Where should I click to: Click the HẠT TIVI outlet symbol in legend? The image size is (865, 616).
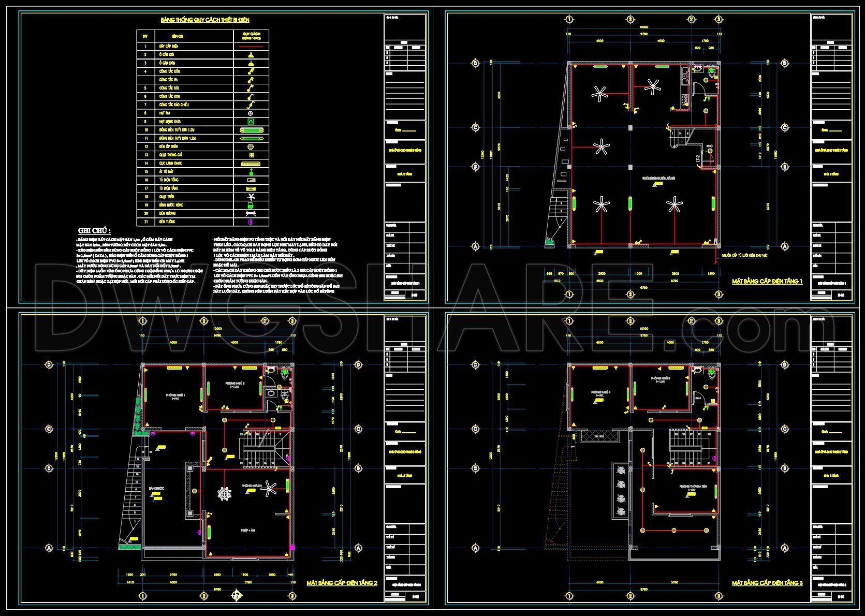click(x=251, y=113)
